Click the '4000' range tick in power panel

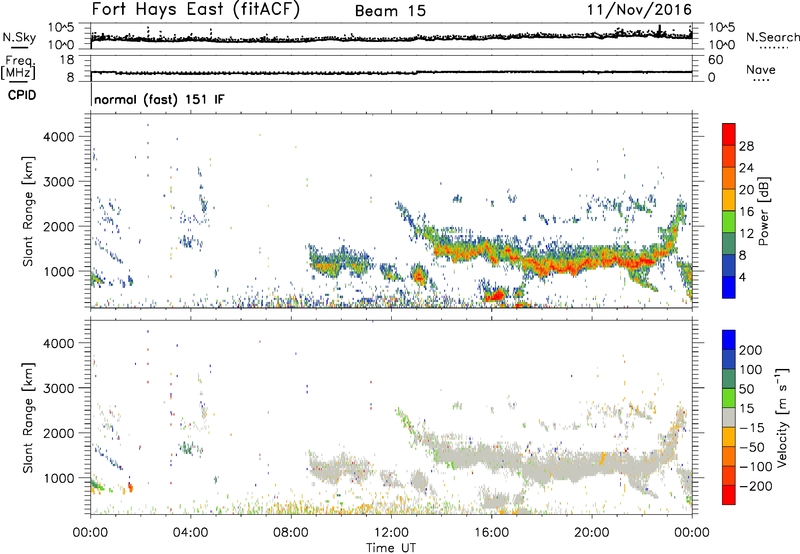pos(58,137)
